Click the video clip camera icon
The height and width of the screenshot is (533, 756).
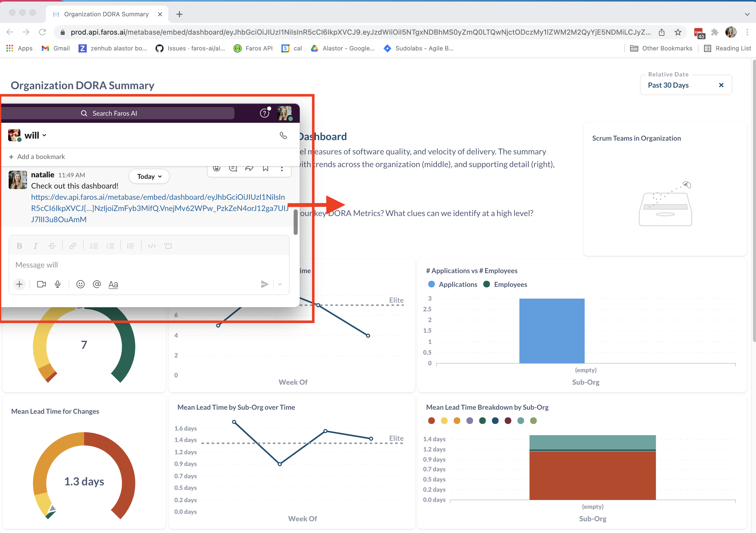[42, 284]
